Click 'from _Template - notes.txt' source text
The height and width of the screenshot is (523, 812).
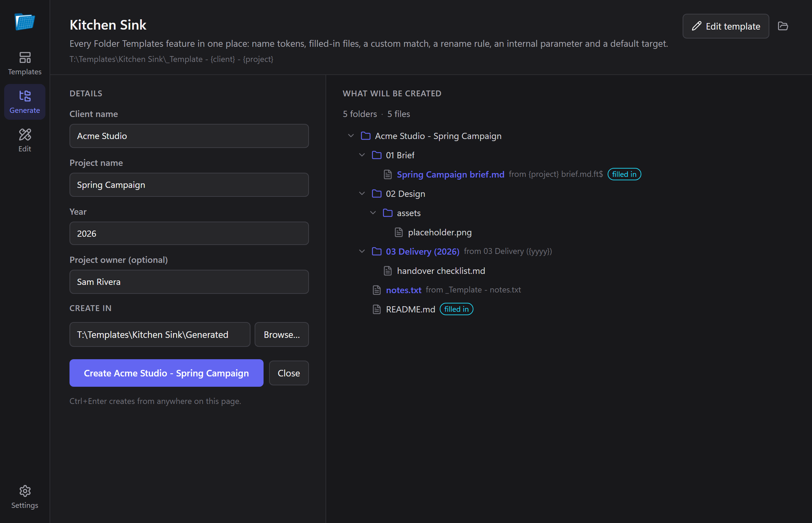[x=473, y=290]
